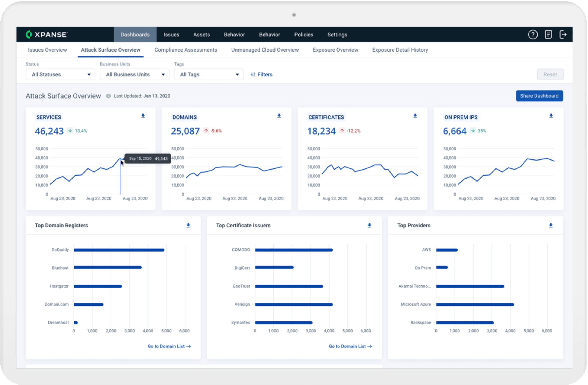Open the Assets menu item
The width and height of the screenshot is (588, 385).
point(201,35)
